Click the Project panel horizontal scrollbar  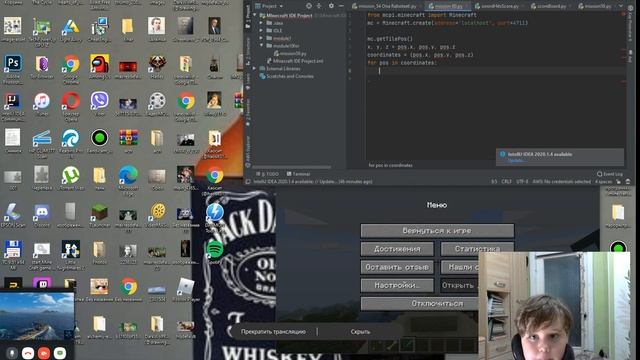(292, 167)
